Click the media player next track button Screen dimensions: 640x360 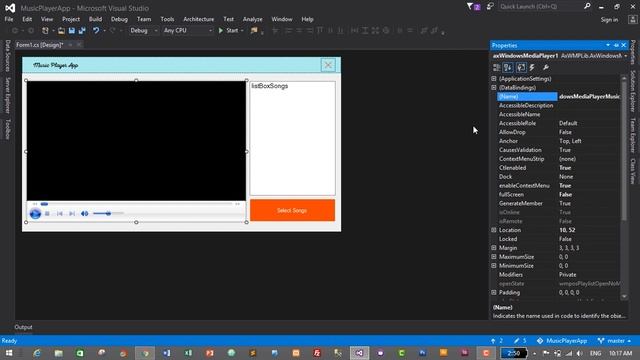coord(72,213)
